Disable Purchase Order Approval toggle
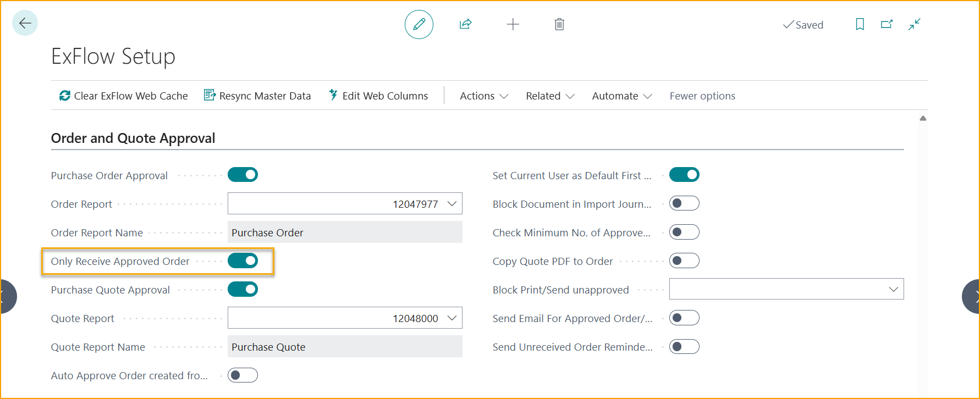This screenshot has height=399, width=980. pyautogui.click(x=243, y=175)
